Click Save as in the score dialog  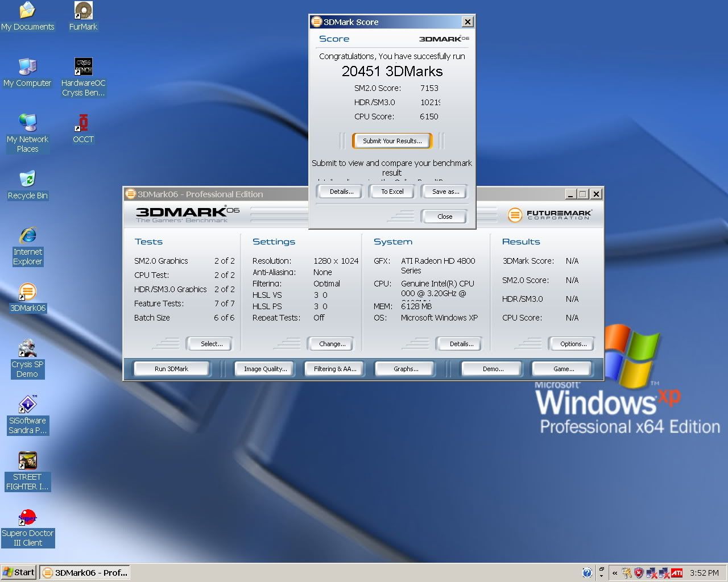point(445,192)
